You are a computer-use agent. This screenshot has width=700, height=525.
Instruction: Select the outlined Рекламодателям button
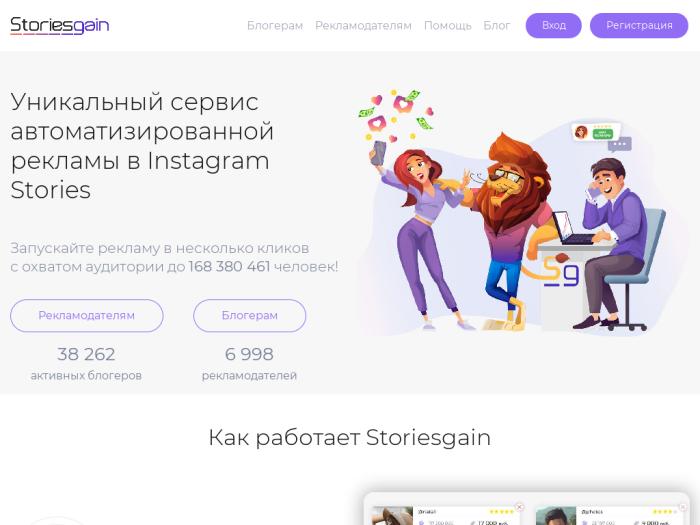pos(87,316)
